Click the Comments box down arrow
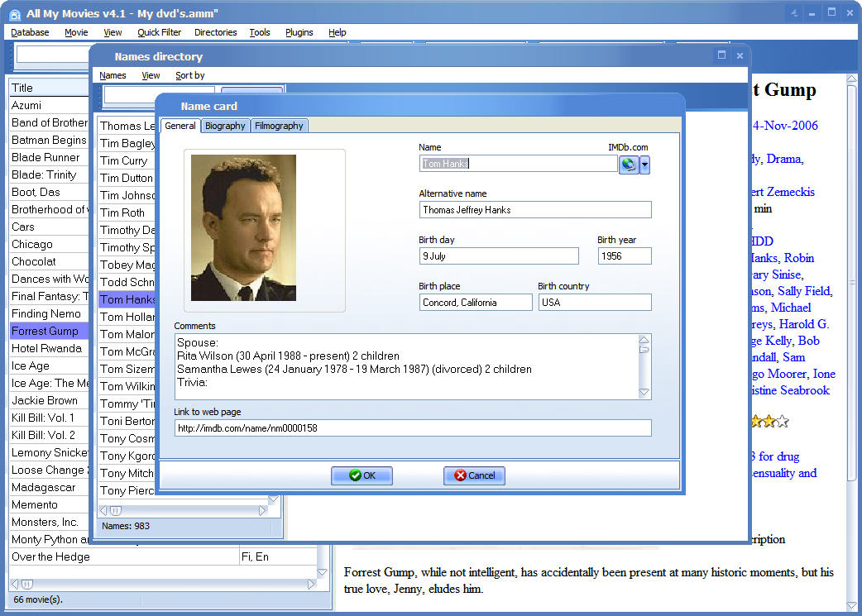This screenshot has height=616, width=862. click(x=644, y=393)
